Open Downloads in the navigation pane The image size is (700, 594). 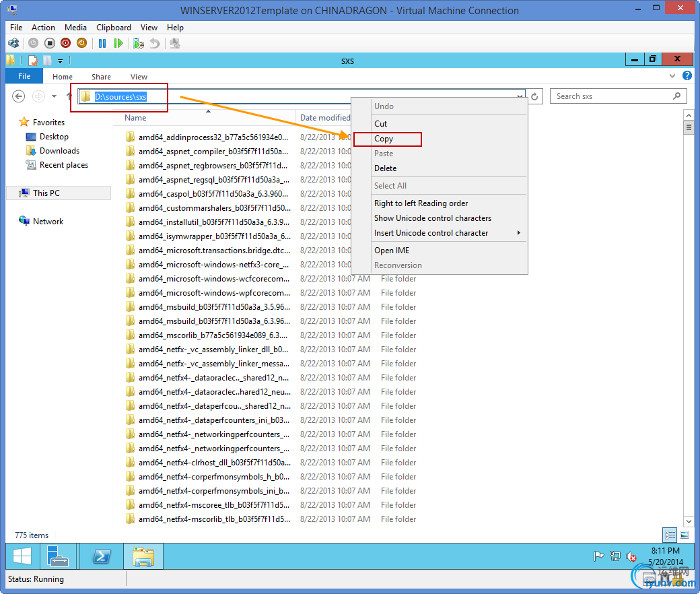59,151
